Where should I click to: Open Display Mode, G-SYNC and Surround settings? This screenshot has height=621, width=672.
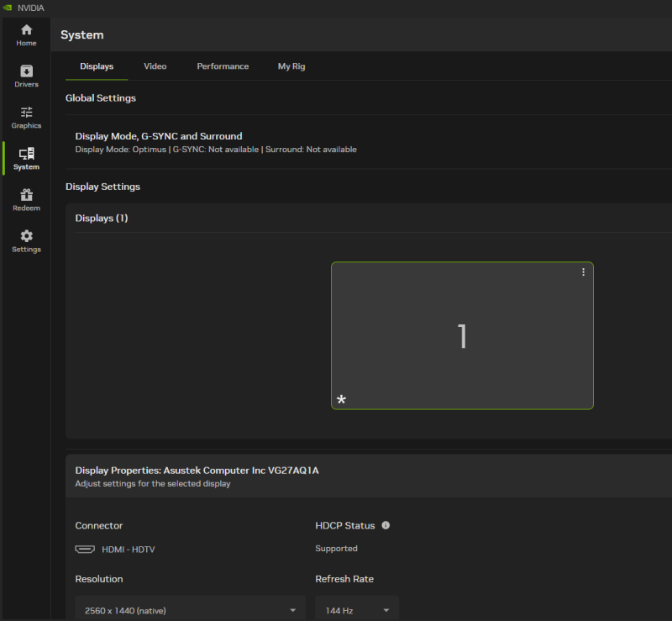(369, 142)
